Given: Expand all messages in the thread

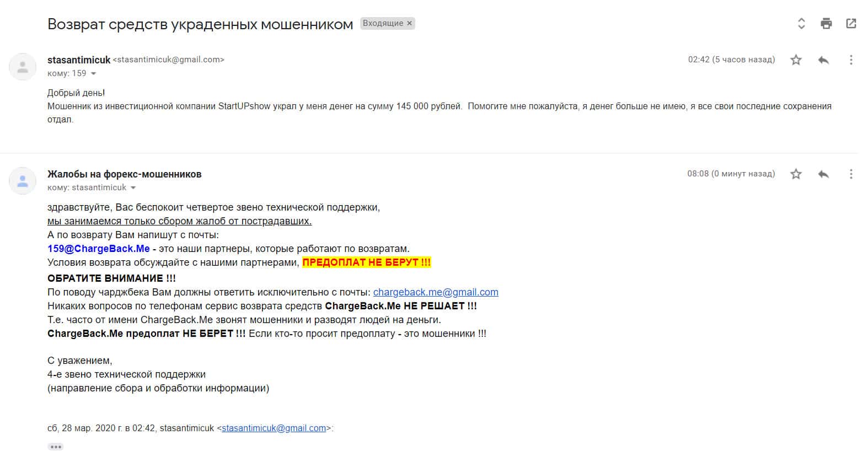Looking at the screenshot, I should [801, 24].
